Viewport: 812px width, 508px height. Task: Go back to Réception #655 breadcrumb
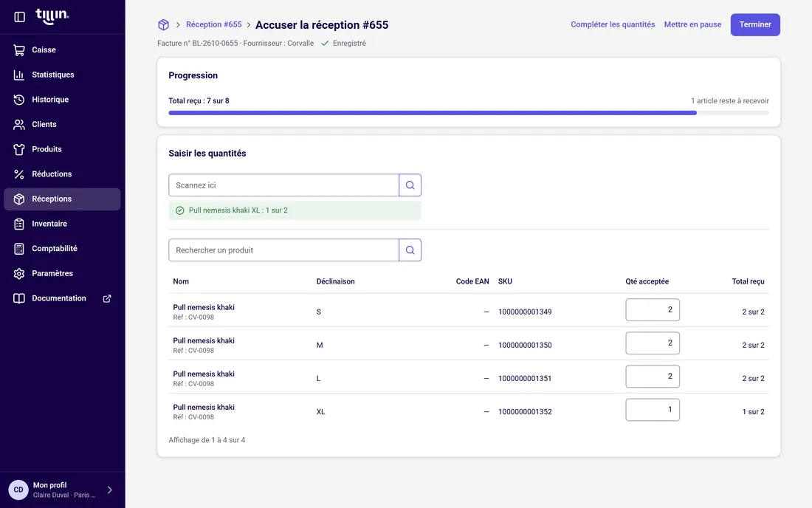[x=214, y=24]
